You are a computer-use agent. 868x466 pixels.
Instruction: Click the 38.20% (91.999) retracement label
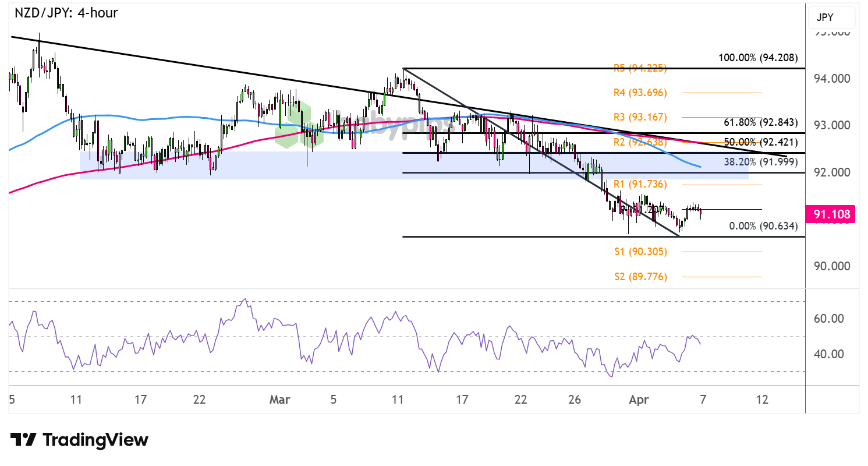click(x=760, y=164)
